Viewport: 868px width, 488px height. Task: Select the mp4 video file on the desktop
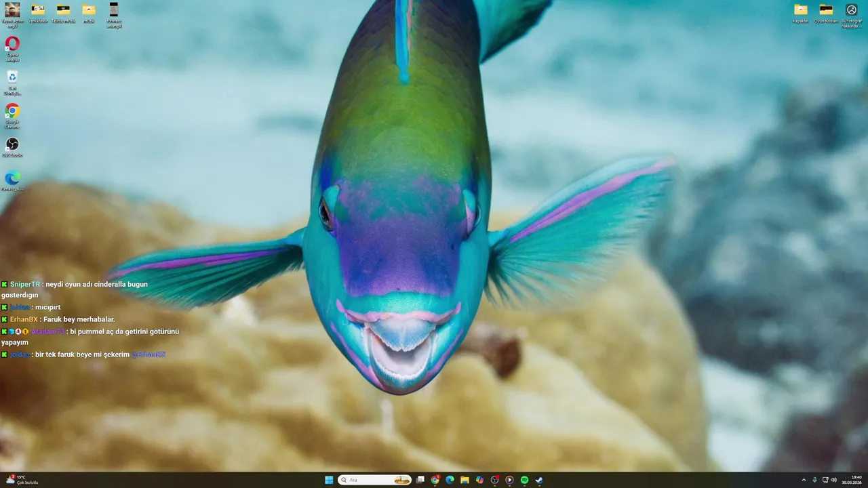(x=114, y=14)
